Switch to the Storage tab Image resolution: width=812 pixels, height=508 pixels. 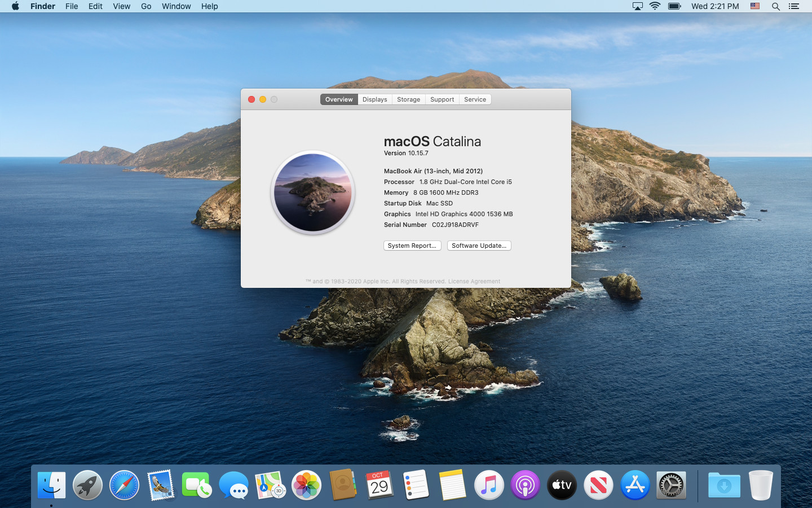tap(408, 99)
